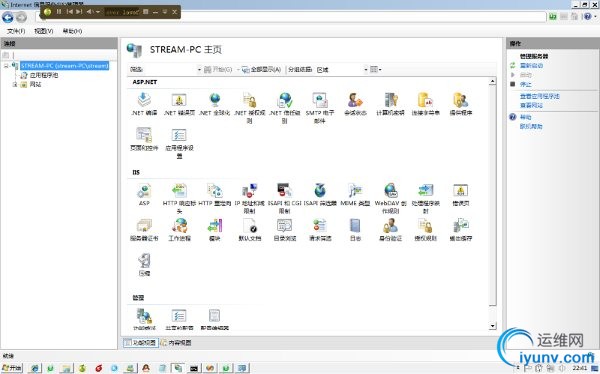Click View Application Pools link
600x374 pixels.
[540, 96]
